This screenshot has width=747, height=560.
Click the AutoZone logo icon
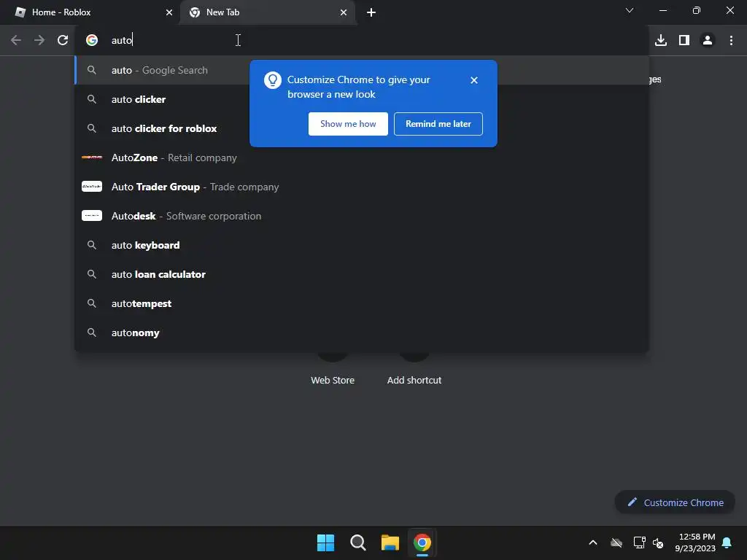click(92, 157)
